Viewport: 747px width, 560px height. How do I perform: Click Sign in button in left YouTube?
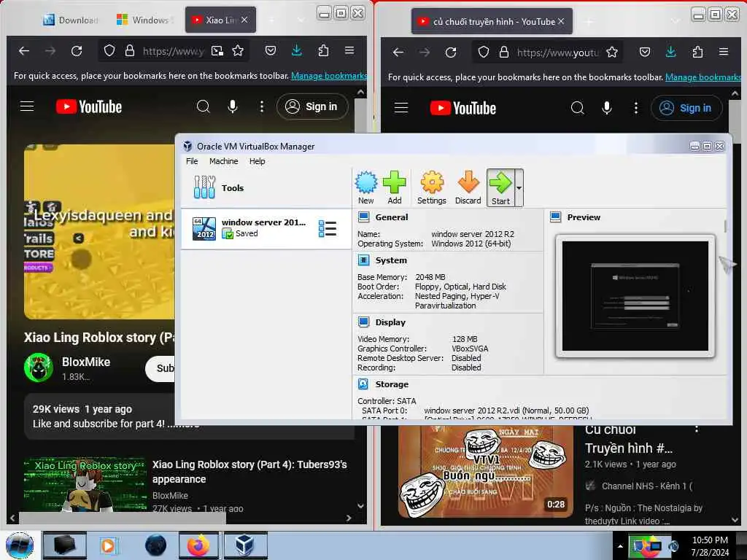click(x=312, y=106)
